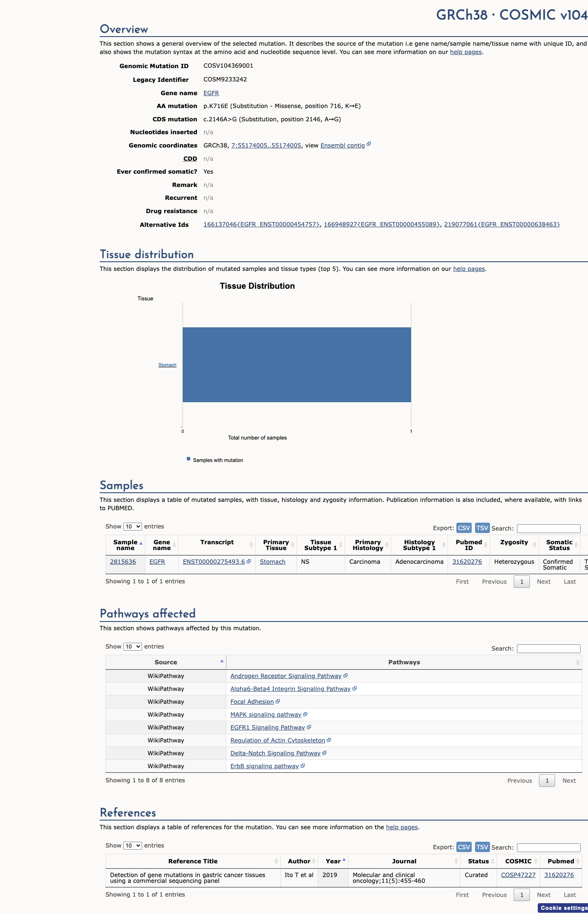Sort Samples table by Primary Histology arrow
The height and width of the screenshot is (914, 588).
[387, 545]
